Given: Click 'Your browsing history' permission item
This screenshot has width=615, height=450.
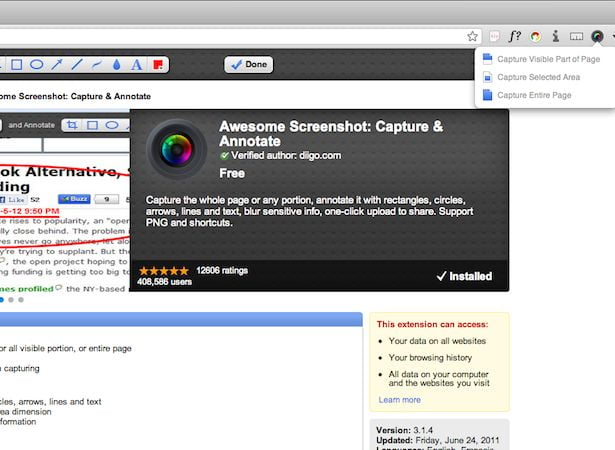Looking at the screenshot, I should (430, 358).
